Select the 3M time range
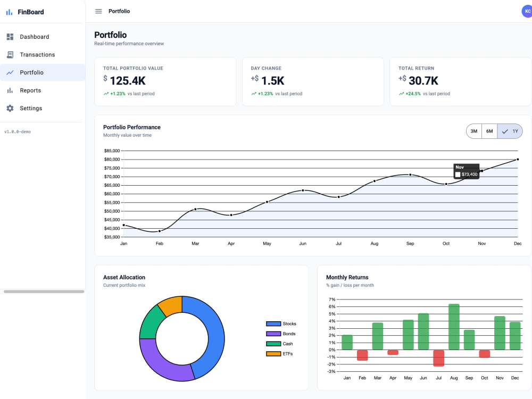This screenshot has width=532, height=399. tap(474, 131)
